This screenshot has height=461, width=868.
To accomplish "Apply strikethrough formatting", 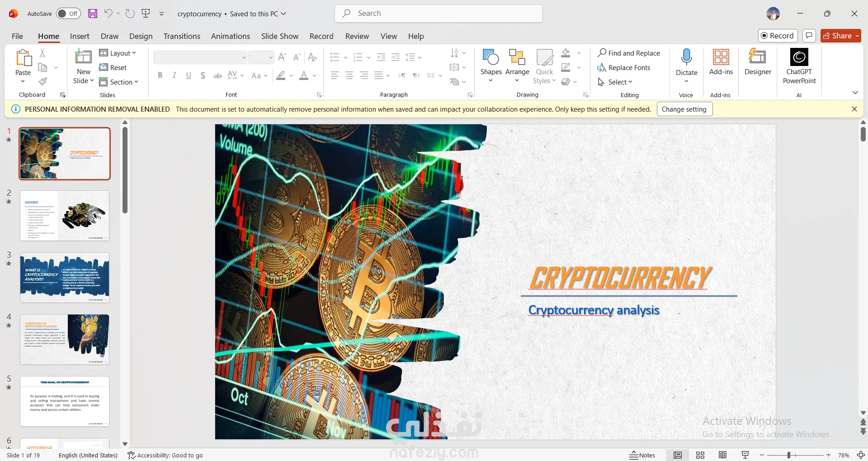I will pos(218,75).
